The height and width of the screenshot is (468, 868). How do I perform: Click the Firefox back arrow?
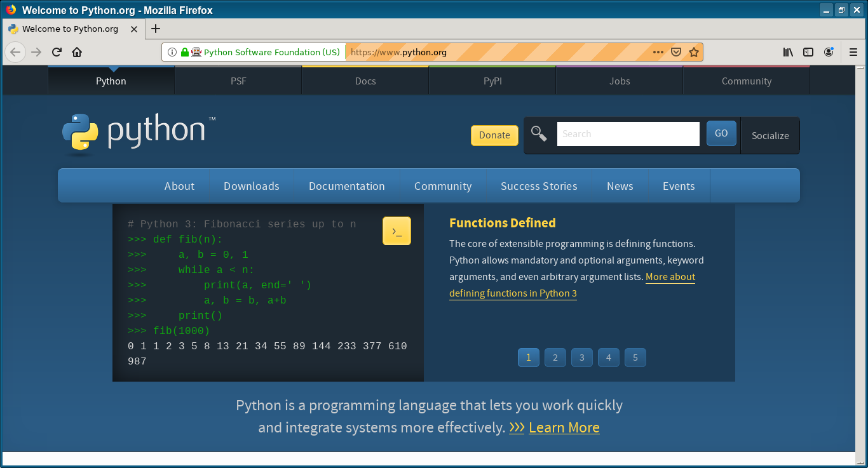pos(15,52)
